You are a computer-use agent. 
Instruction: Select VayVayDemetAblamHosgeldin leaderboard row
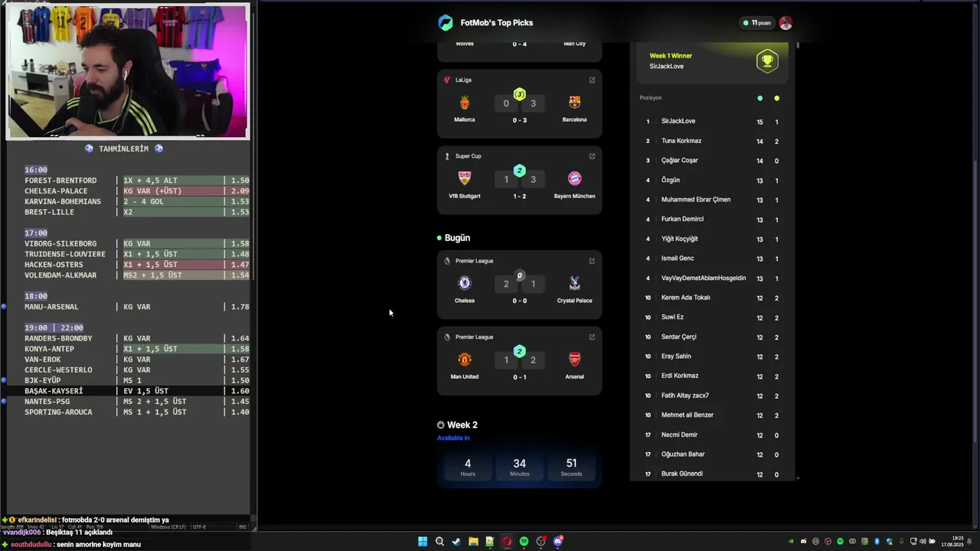coord(712,278)
